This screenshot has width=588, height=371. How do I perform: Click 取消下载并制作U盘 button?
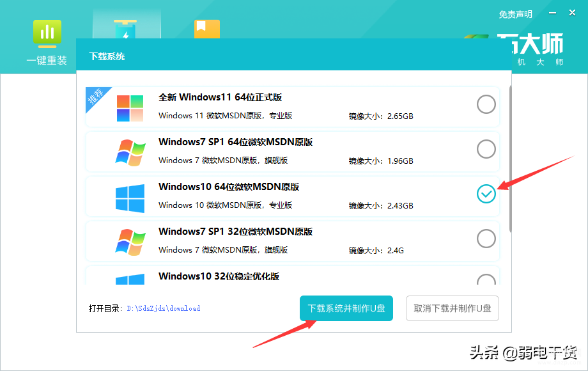click(x=453, y=308)
